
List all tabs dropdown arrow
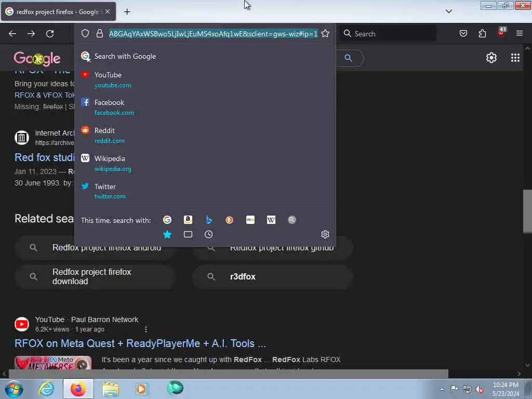(x=449, y=11)
